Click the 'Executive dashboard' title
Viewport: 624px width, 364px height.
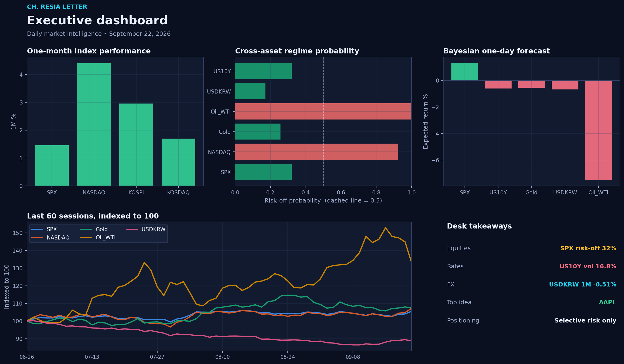click(97, 20)
